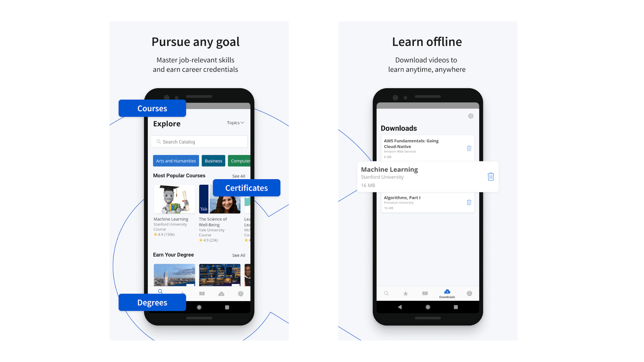Toggle the Business filter chip

click(x=212, y=160)
